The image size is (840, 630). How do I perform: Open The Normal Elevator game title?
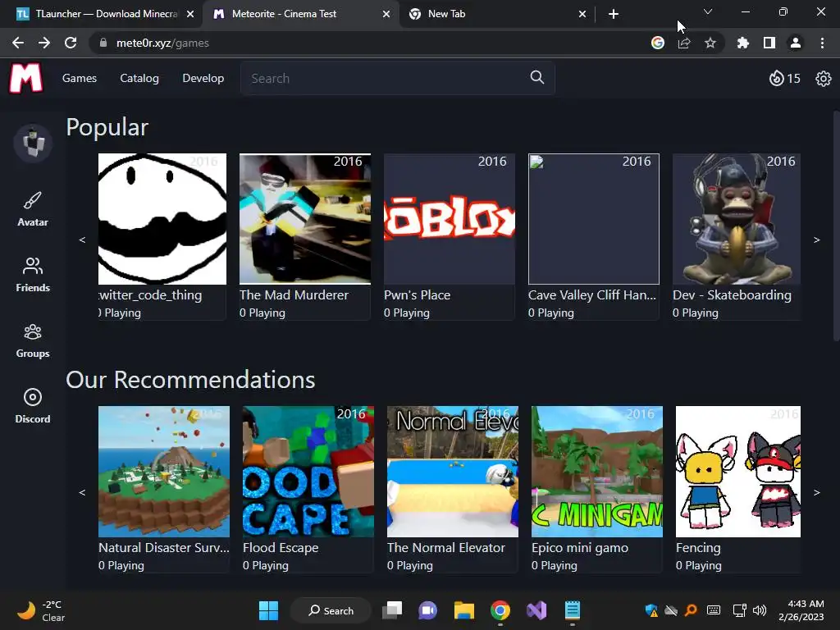[445, 547]
